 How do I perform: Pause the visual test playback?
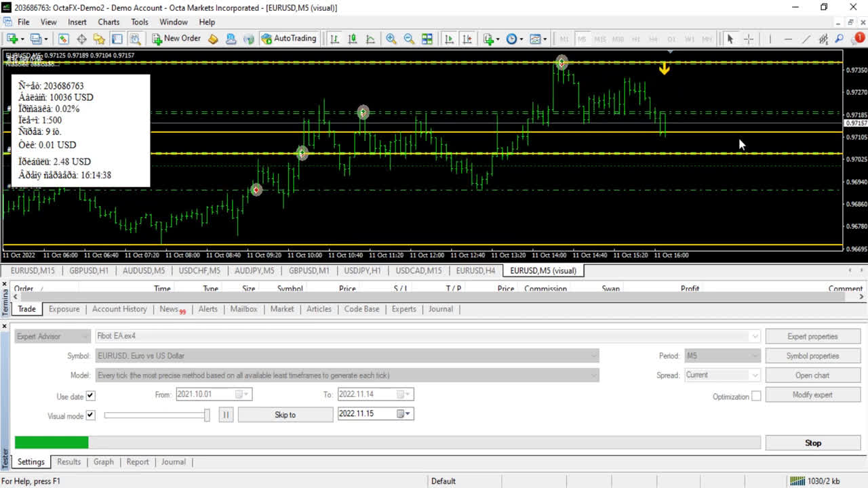click(x=226, y=415)
